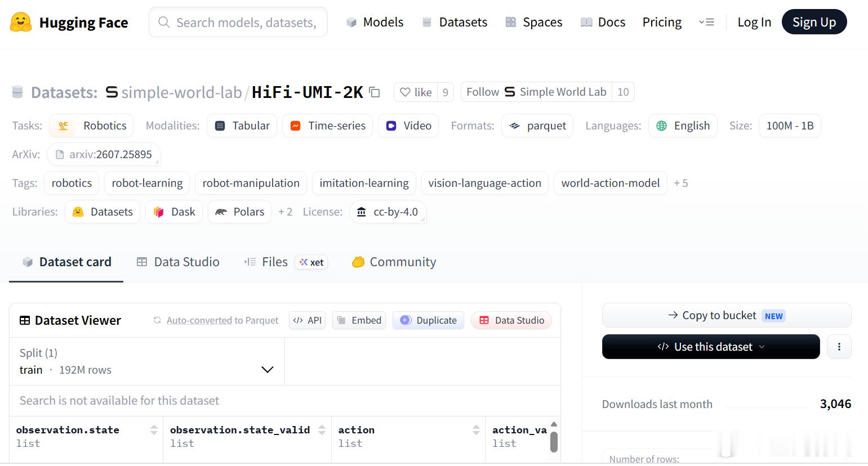Sort by the observation.state column arrows
This screenshot has height=466, width=868.
coord(154,430)
